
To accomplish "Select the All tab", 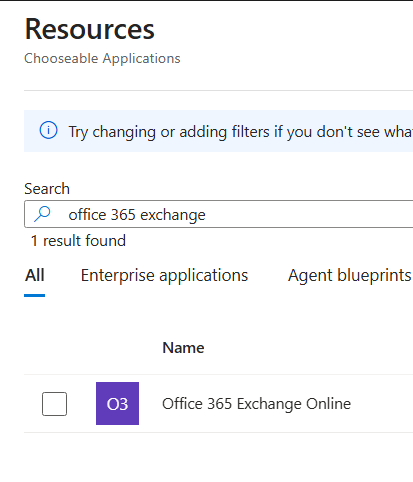I will [35, 275].
